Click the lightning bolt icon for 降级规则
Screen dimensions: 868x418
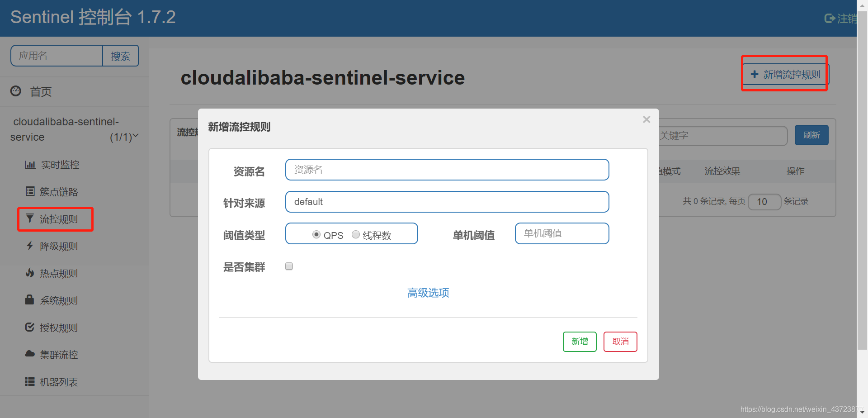click(30, 246)
